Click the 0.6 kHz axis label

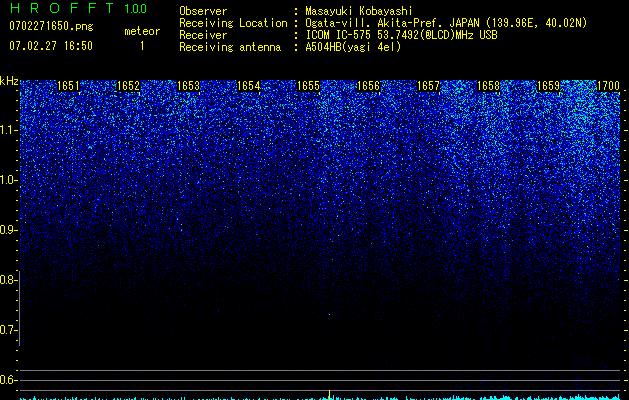point(8,380)
